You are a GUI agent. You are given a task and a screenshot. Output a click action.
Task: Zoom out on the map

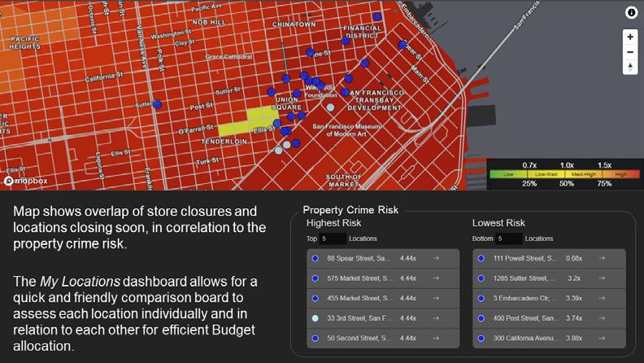pos(630,52)
